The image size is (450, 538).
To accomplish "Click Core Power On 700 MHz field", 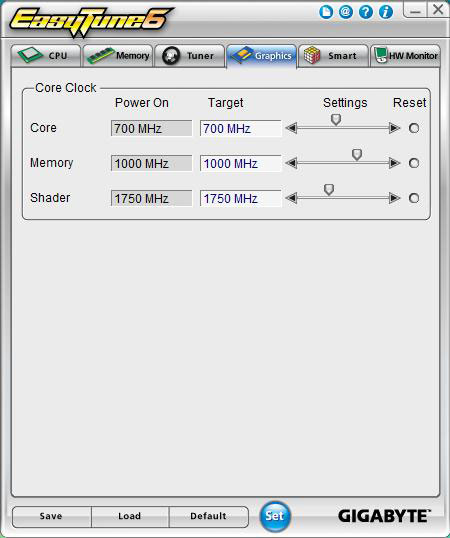I will 151,128.
